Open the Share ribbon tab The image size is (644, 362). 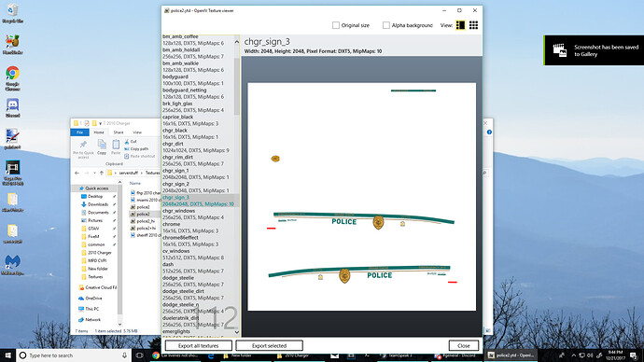pos(119,132)
